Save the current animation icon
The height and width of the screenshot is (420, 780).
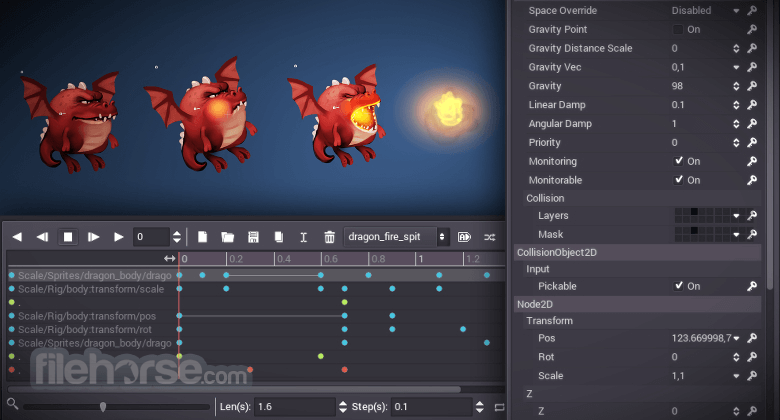253,237
